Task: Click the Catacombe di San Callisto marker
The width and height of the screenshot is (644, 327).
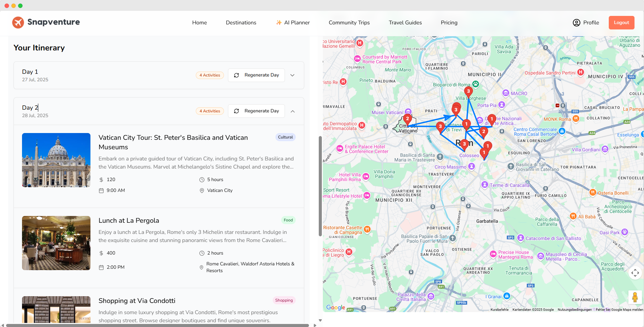Action: tap(521, 238)
